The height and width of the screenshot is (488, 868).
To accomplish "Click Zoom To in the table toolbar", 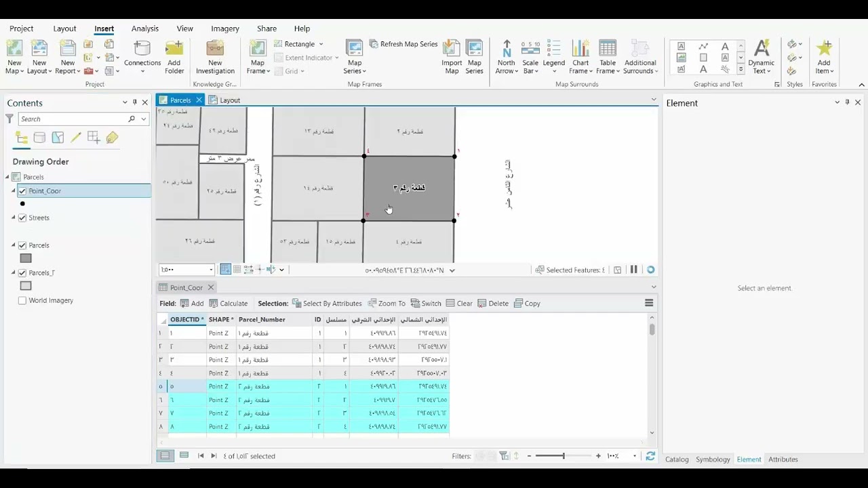I will coord(387,304).
